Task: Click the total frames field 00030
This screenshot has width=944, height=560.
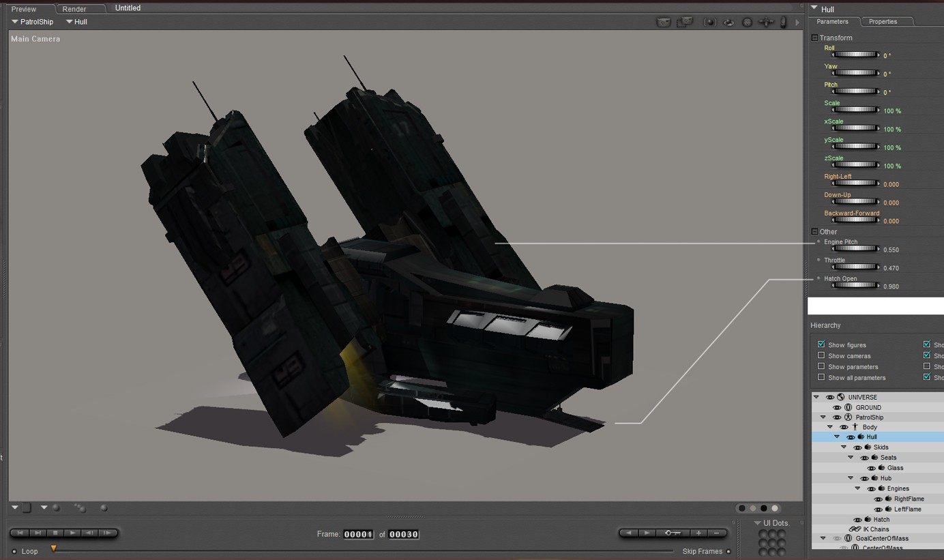Action: tap(403, 534)
